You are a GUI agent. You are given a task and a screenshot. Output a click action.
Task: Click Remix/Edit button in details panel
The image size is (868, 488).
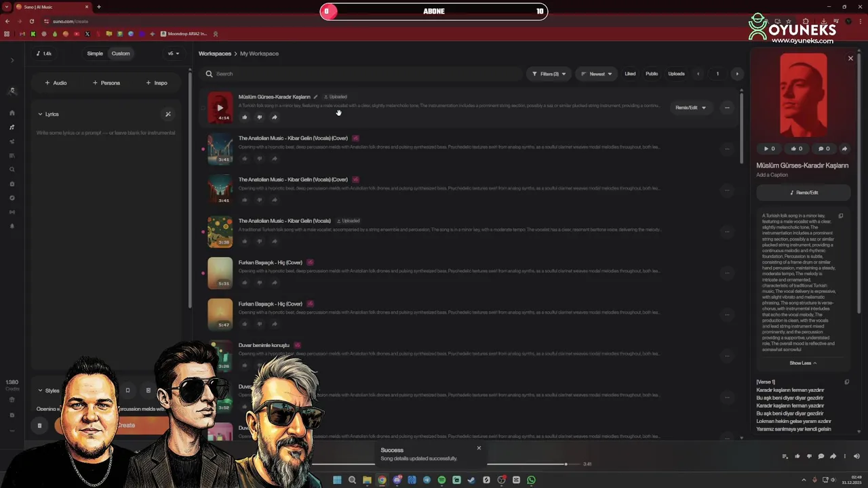point(804,192)
